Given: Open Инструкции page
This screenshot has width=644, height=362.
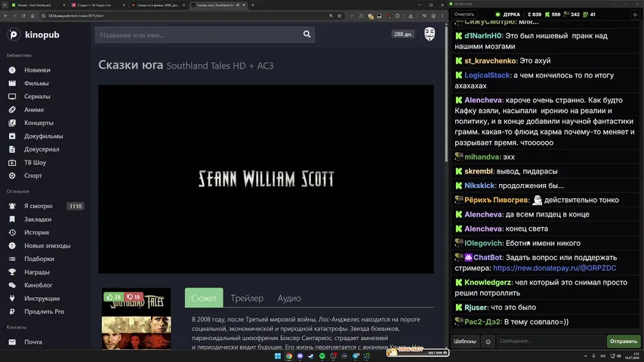Looking at the screenshot, I should [x=42, y=299].
